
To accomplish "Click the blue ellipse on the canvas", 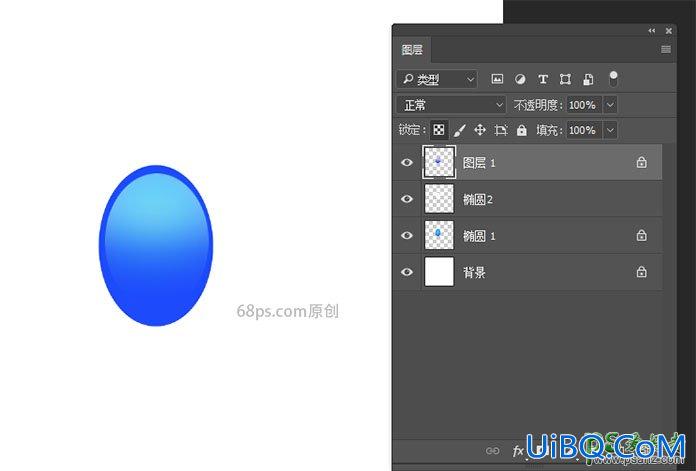I will point(156,245).
